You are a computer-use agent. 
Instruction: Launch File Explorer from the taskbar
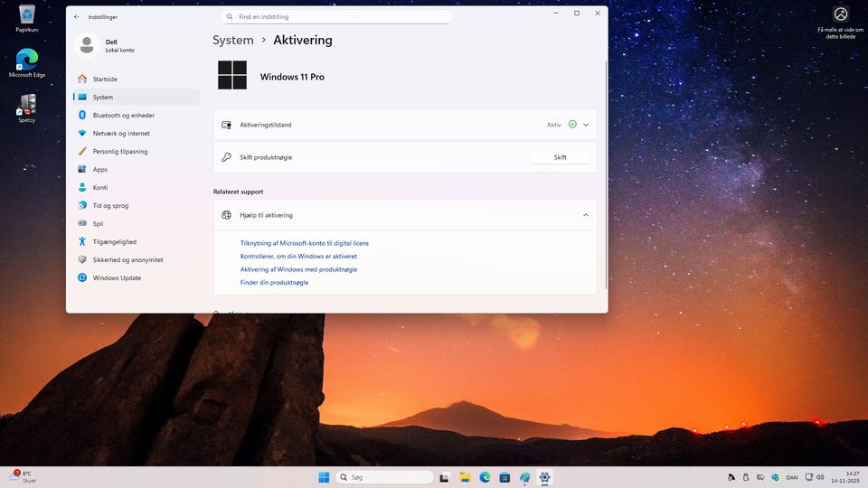pyautogui.click(x=465, y=477)
